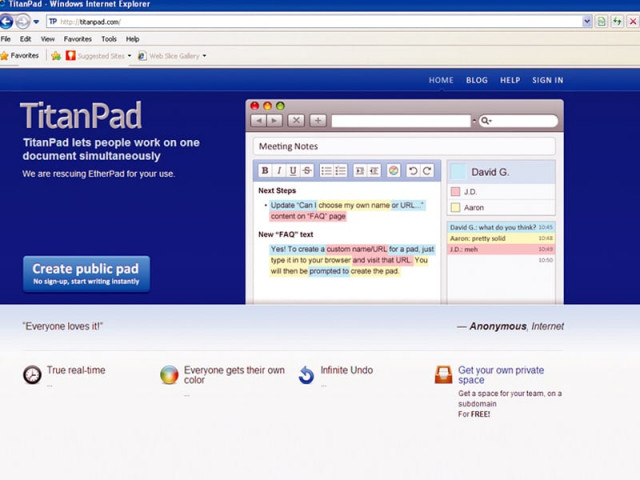This screenshot has width=640, height=480.
Task: Click the red Stop loading icon
Action: [x=633, y=21]
